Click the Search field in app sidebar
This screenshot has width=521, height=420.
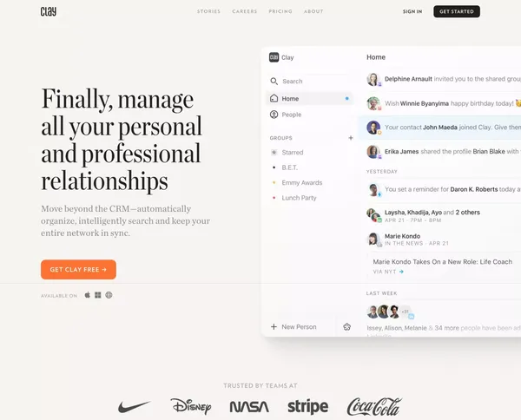pos(309,82)
